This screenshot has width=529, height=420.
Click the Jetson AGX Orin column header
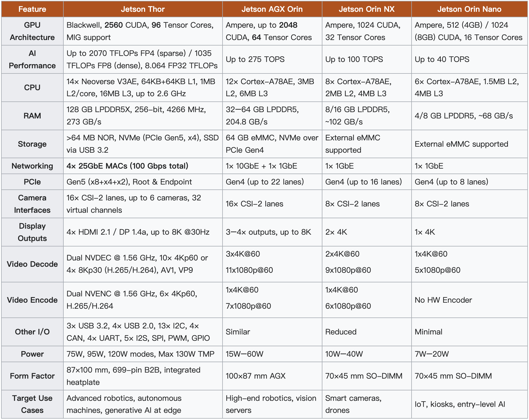[272, 9]
